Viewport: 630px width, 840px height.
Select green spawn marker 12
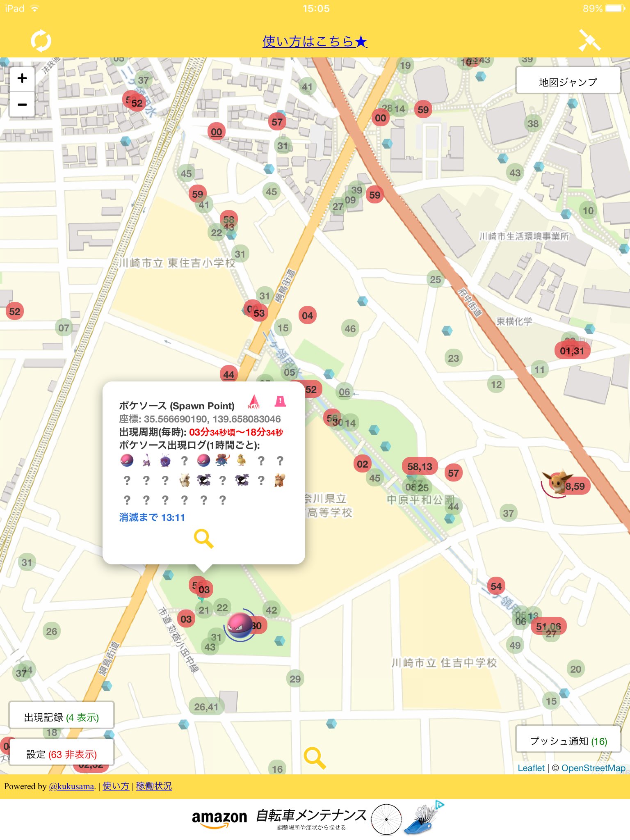[x=496, y=384]
